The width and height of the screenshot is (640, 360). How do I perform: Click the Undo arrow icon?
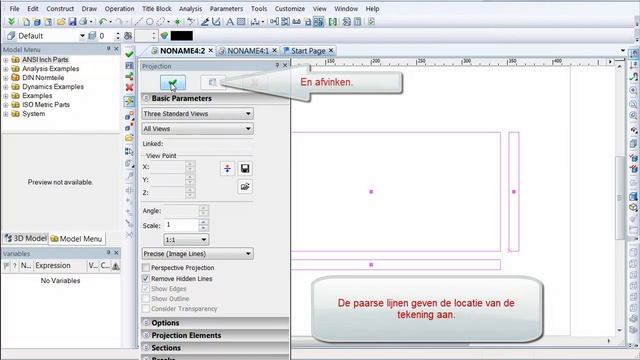coord(102,22)
